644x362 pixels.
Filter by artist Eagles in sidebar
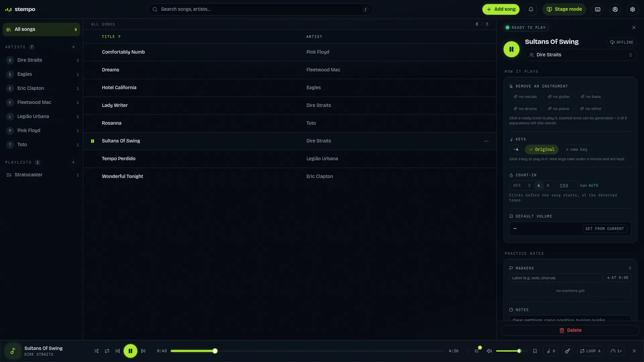[41, 74]
